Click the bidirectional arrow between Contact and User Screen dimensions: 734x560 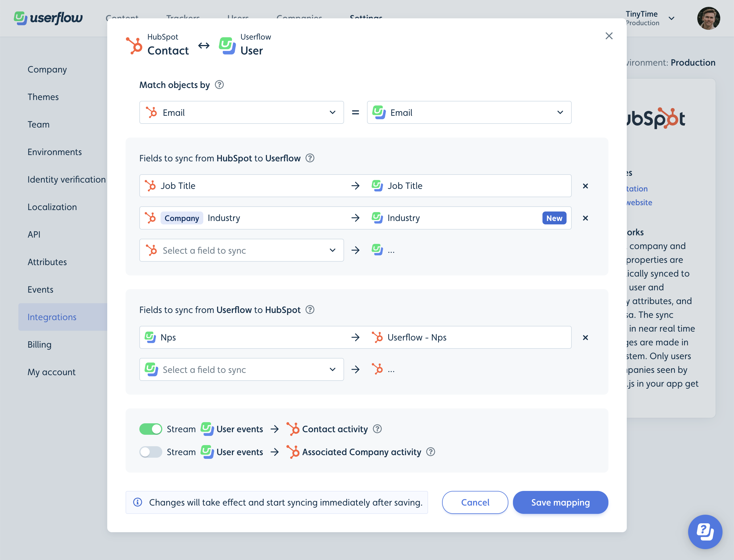point(204,45)
